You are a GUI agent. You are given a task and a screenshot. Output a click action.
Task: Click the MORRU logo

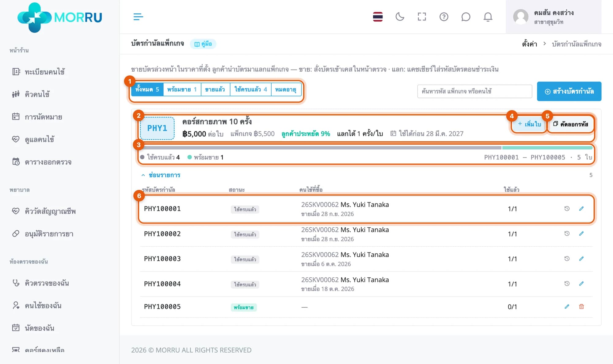(60, 17)
